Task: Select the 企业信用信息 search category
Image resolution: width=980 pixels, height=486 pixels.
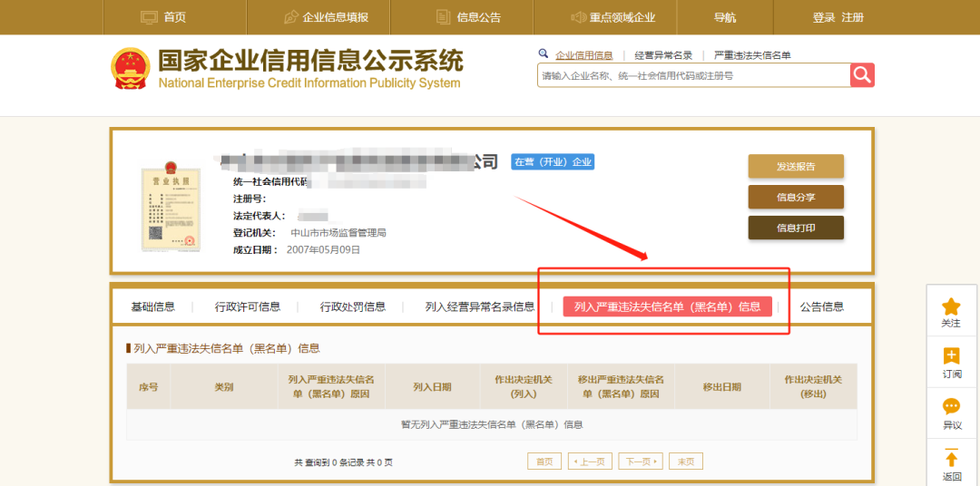Action: 584,55
